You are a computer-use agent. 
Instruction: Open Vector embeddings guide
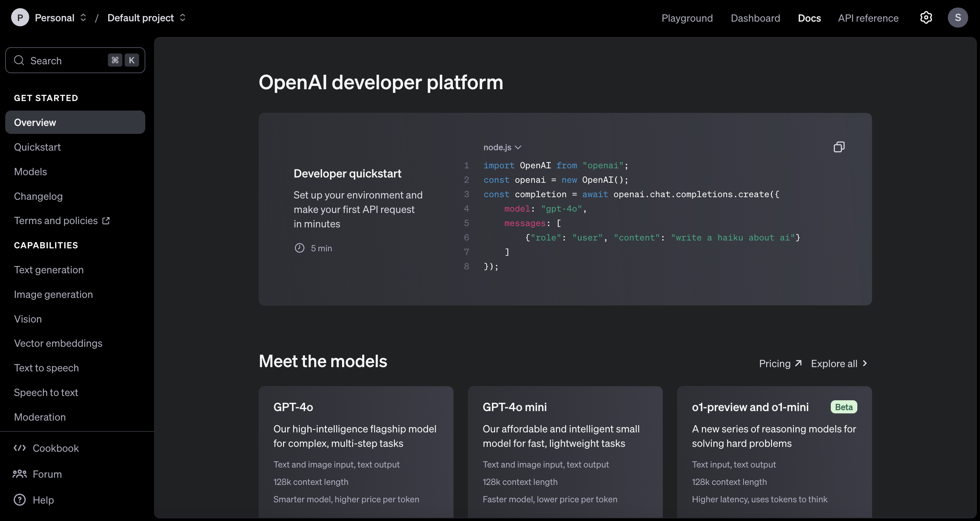(x=58, y=343)
